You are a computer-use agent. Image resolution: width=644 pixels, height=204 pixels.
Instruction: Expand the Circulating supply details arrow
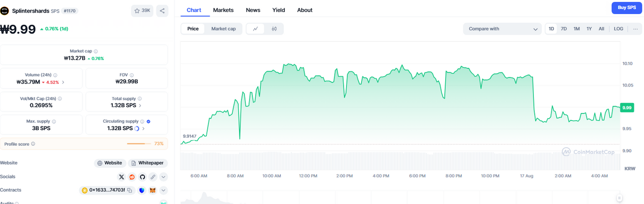(x=143, y=129)
